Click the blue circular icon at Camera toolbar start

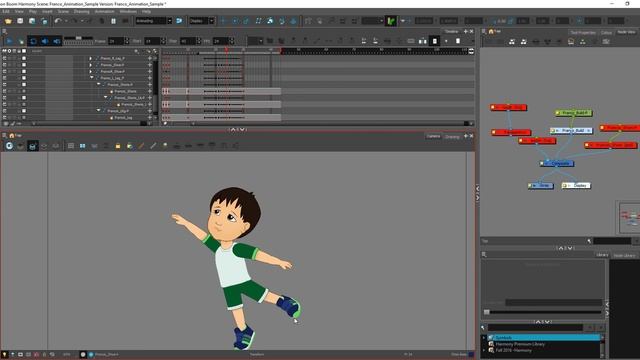click(9, 146)
